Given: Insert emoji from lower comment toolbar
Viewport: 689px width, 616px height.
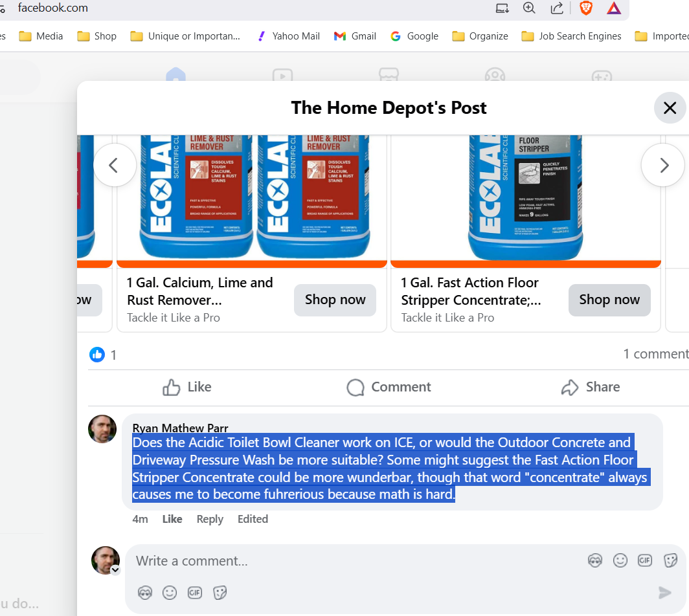Looking at the screenshot, I should coord(170,593).
